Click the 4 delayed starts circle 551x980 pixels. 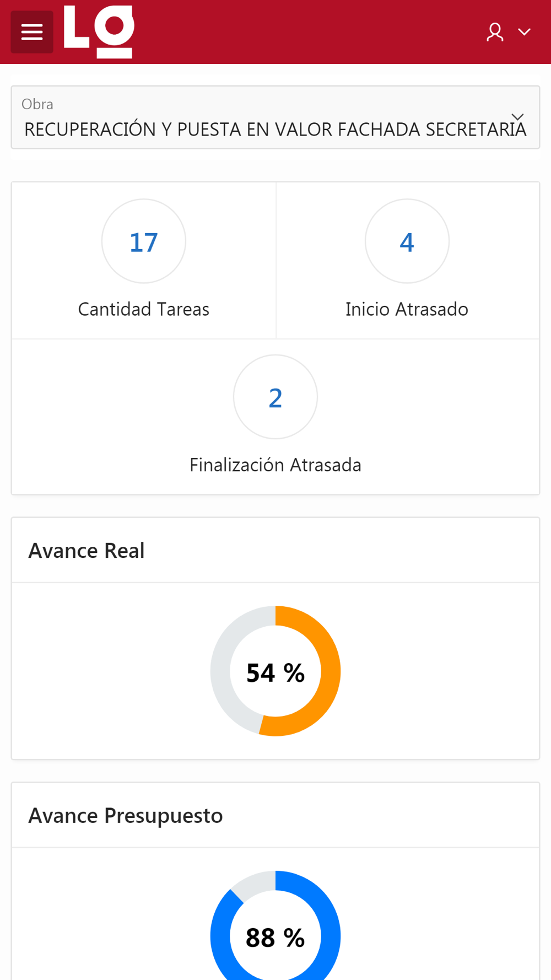coord(407,241)
